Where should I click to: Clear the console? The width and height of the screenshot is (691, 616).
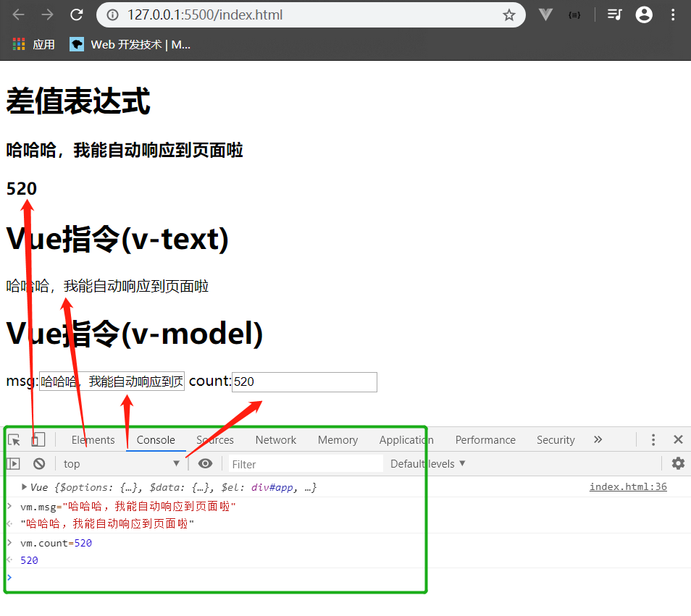(x=39, y=464)
